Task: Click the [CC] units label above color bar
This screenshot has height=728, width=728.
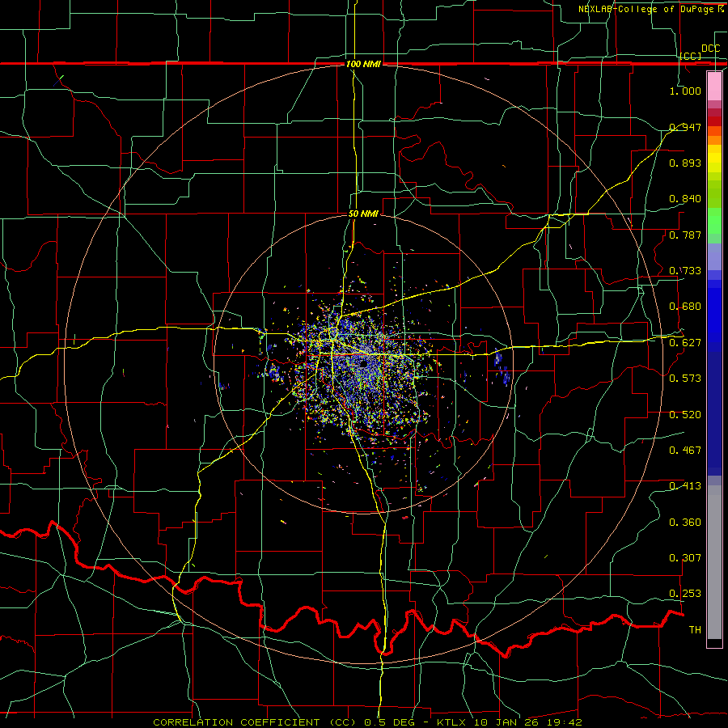Action: pyautogui.click(x=691, y=56)
